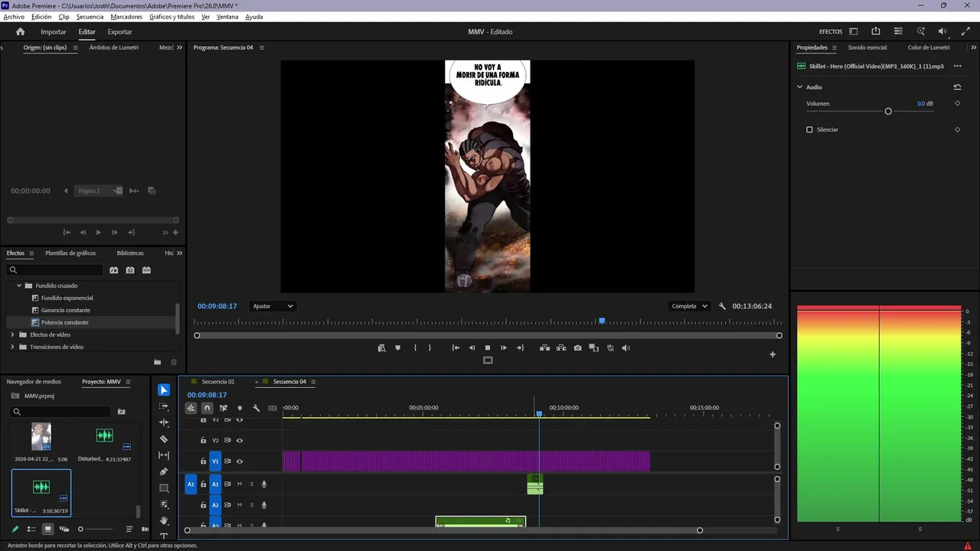980x551 pixels.
Task: Go to the Home screen icon
Action: point(21,31)
